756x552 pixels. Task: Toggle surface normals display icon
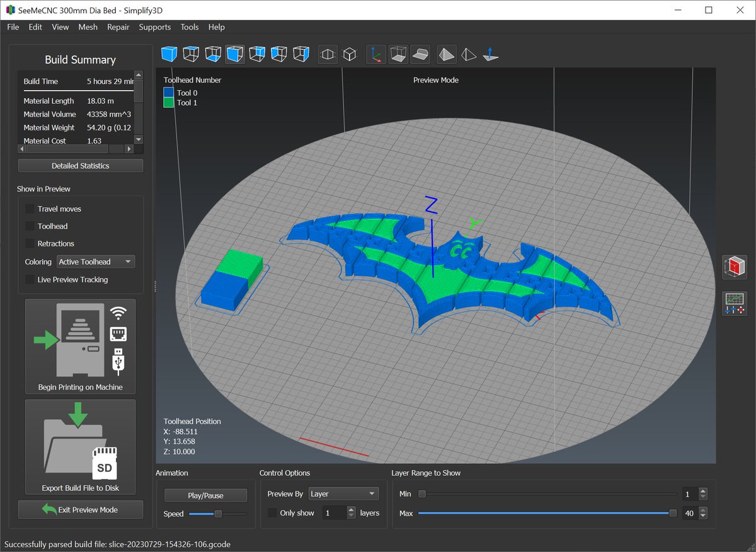[491, 54]
